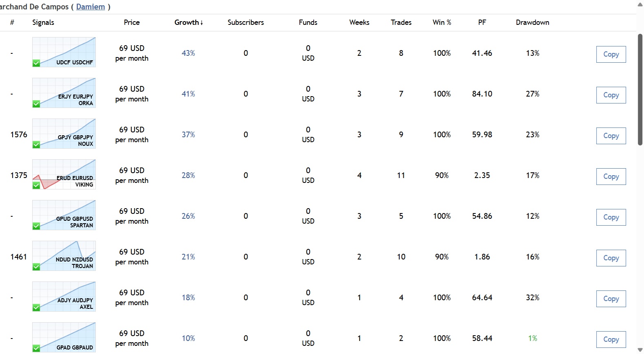Click the scrollbar down arrow

point(640,350)
